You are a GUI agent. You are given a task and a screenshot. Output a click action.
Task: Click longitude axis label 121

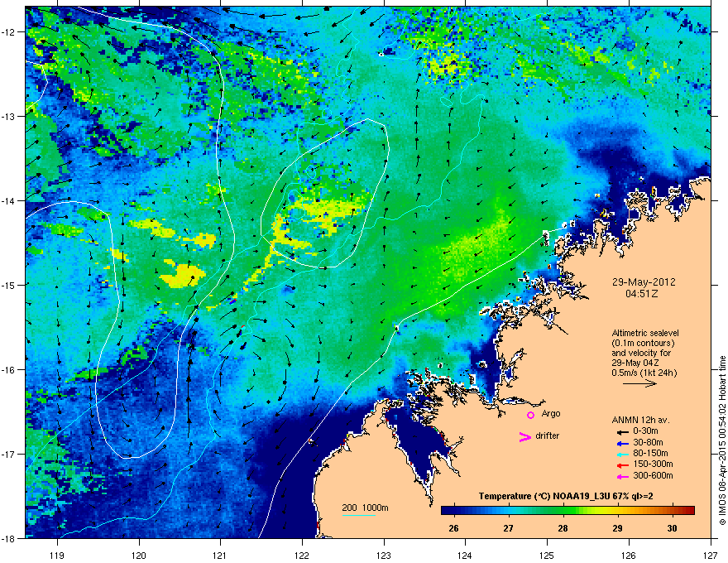click(220, 556)
